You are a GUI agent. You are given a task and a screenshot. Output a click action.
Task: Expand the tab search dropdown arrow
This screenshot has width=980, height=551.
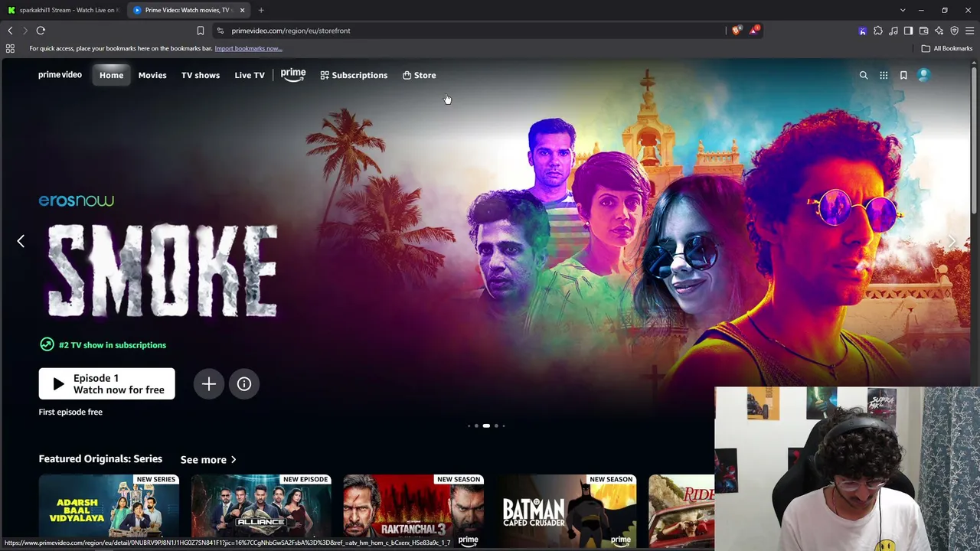pos(903,10)
